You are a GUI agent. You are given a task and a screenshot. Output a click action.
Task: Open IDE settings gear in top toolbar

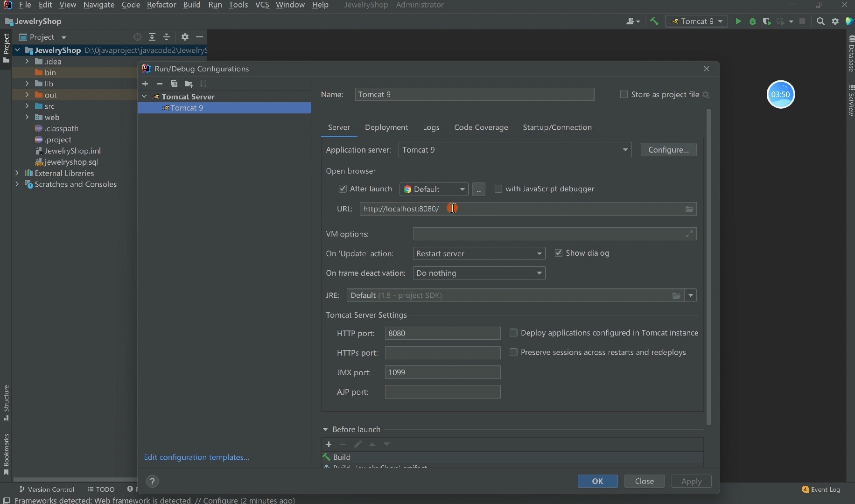coord(835,21)
